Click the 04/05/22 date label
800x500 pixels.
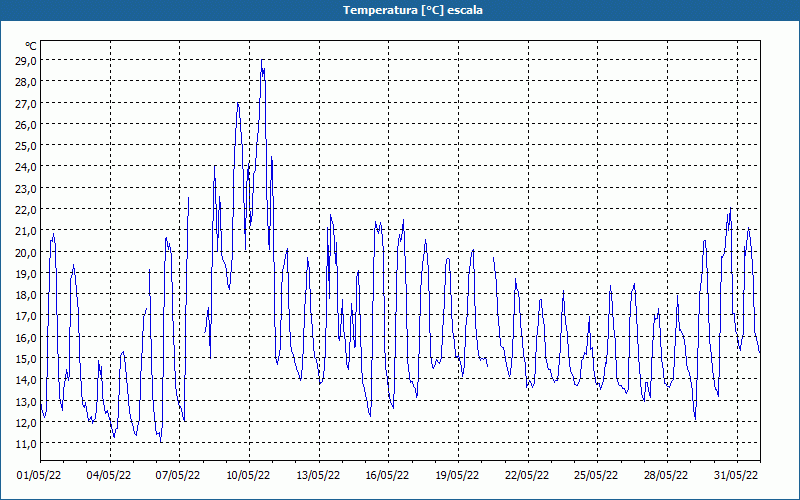[109, 476]
